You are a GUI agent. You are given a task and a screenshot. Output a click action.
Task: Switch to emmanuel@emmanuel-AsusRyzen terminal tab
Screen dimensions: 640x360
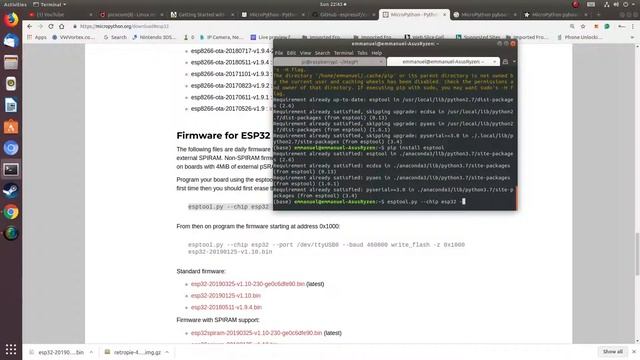tap(443, 62)
